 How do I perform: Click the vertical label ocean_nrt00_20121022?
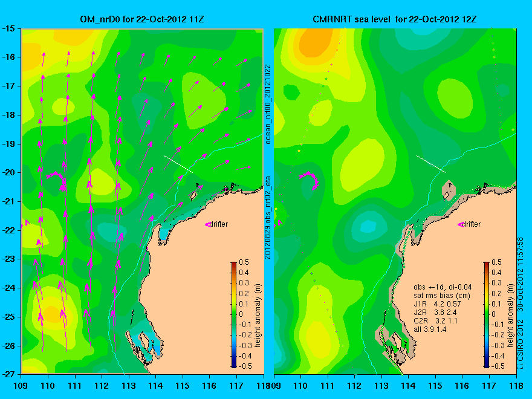tap(268, 104)
